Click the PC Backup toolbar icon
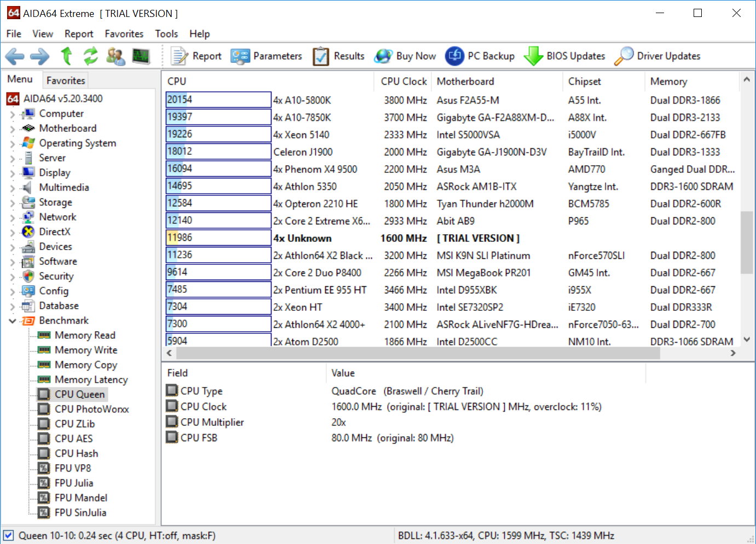The image size is (756, 544). [480, 56]
